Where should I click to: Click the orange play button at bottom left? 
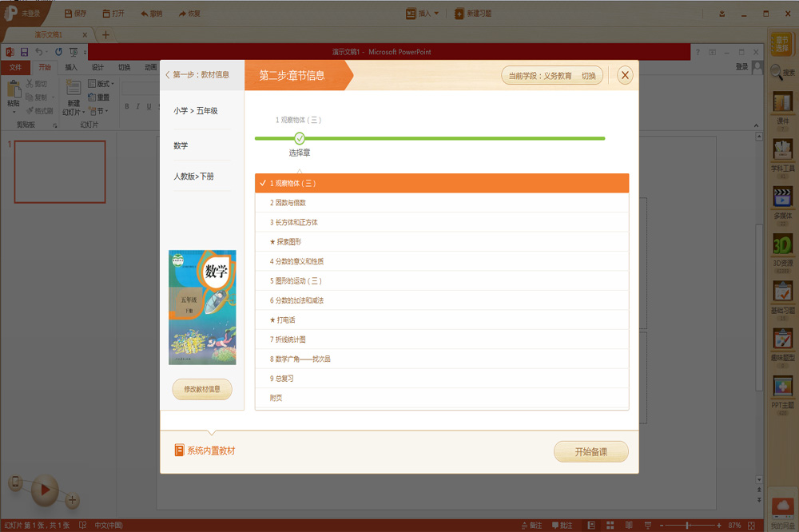click(45, 490)
